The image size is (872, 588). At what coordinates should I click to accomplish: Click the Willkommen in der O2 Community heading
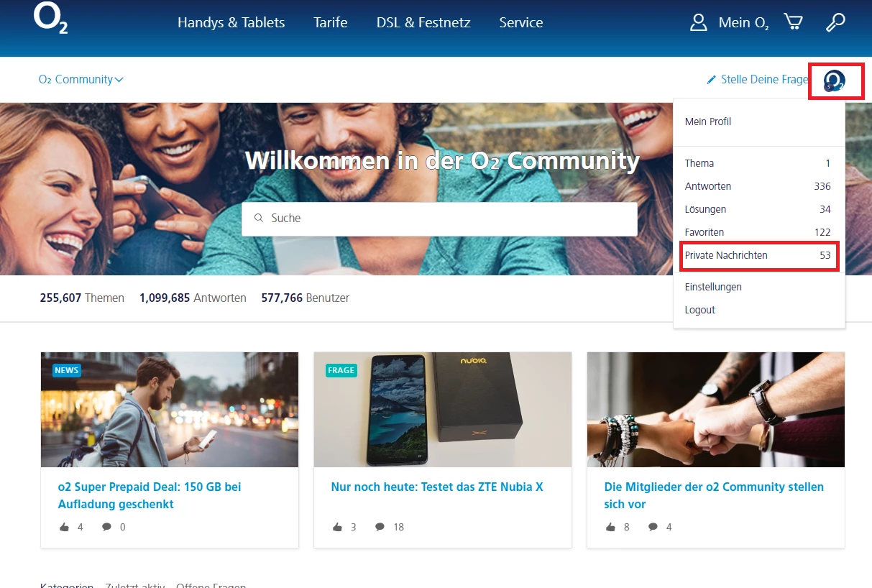[x=442, y=160]
